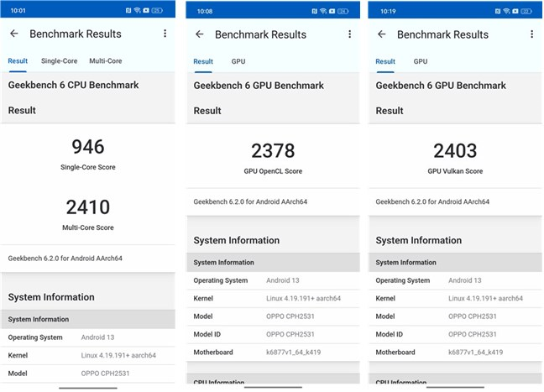Select Single-Core tab
Screen dimensions: 544x392
click(x=60, y=60)
